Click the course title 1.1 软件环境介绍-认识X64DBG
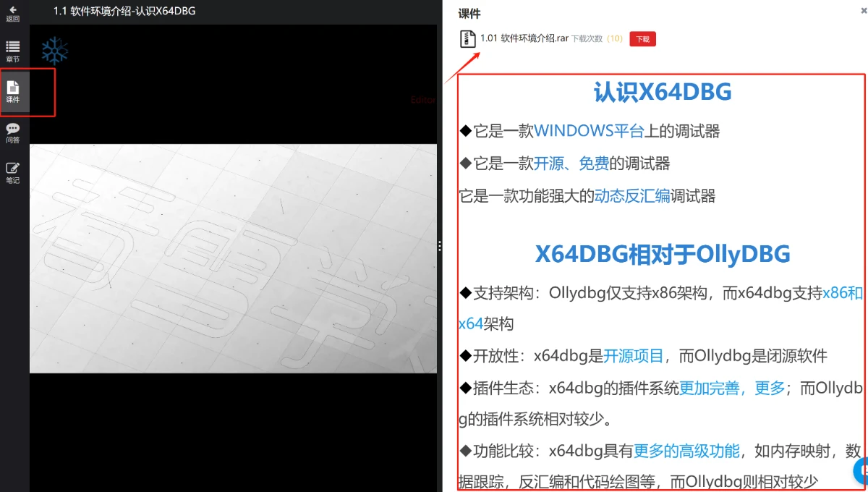The width and height of the screenshot is (868, 492). (x=124, y=11)
